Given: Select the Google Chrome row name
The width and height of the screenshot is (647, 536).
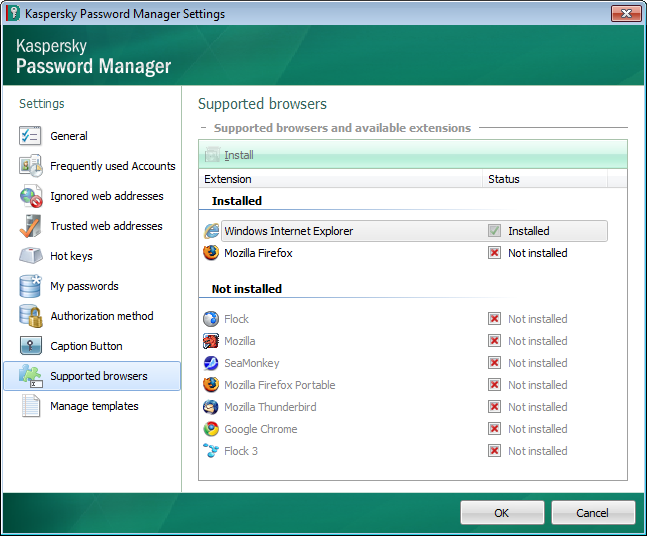Looking at the screenshot, I should (x=261, y=429).
